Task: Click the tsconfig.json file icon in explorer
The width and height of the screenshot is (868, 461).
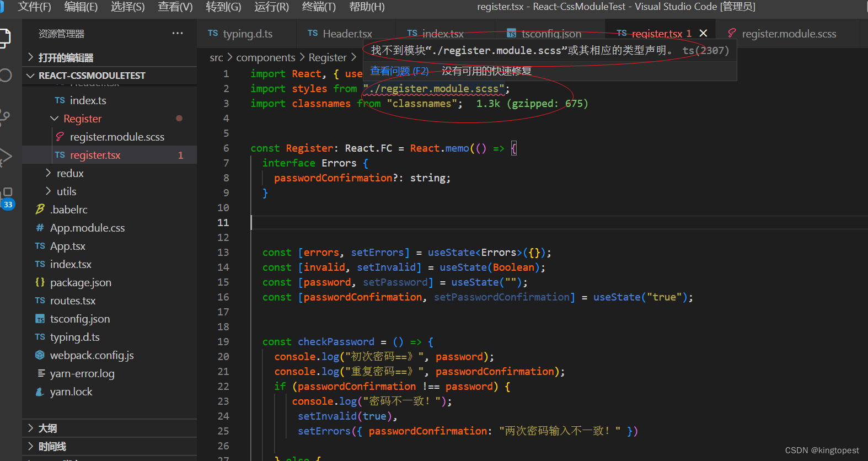Action: point(40,319)
